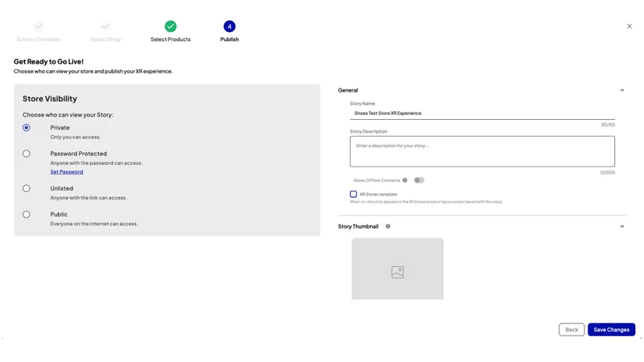Screen dimensions: 644x362
Task: Collapse the General section chevron
Action: pos(621,90)
